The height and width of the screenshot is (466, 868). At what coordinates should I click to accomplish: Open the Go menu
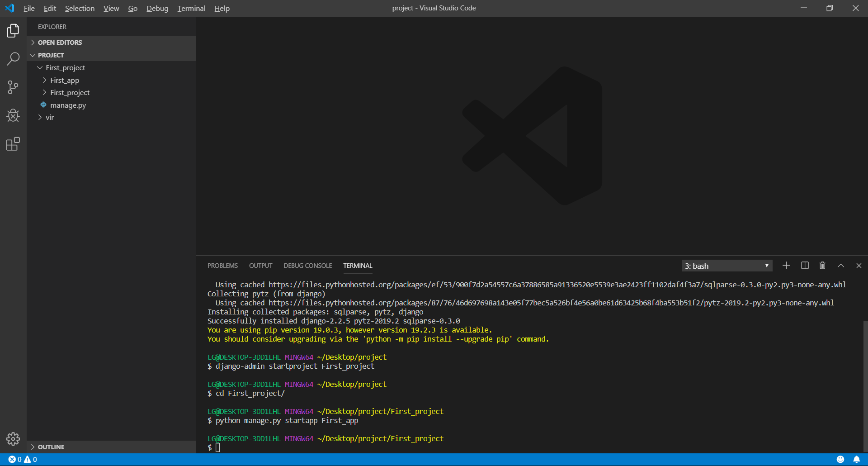point(133,8)
